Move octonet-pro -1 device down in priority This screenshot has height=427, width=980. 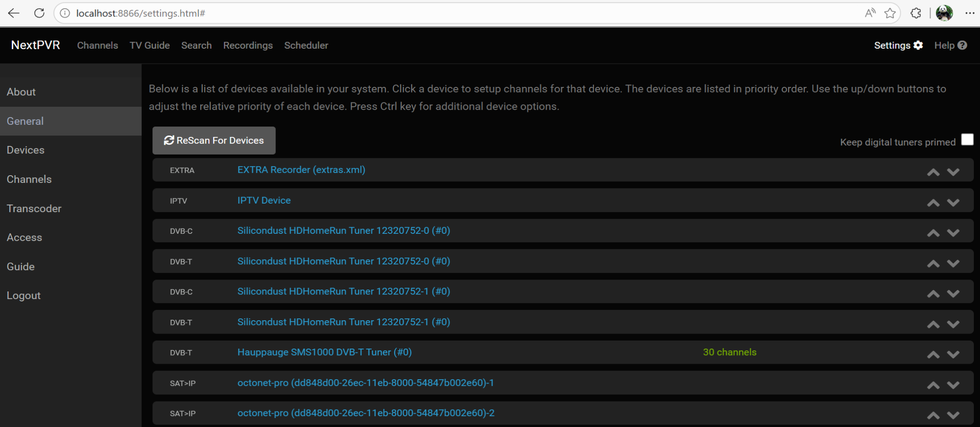[953, 385]
